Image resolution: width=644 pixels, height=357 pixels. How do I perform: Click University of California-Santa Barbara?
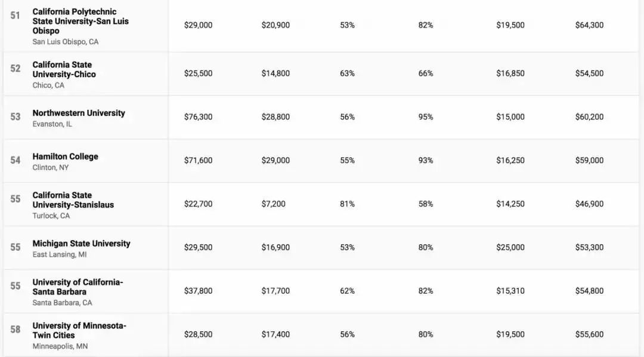(x=78, y=287)
